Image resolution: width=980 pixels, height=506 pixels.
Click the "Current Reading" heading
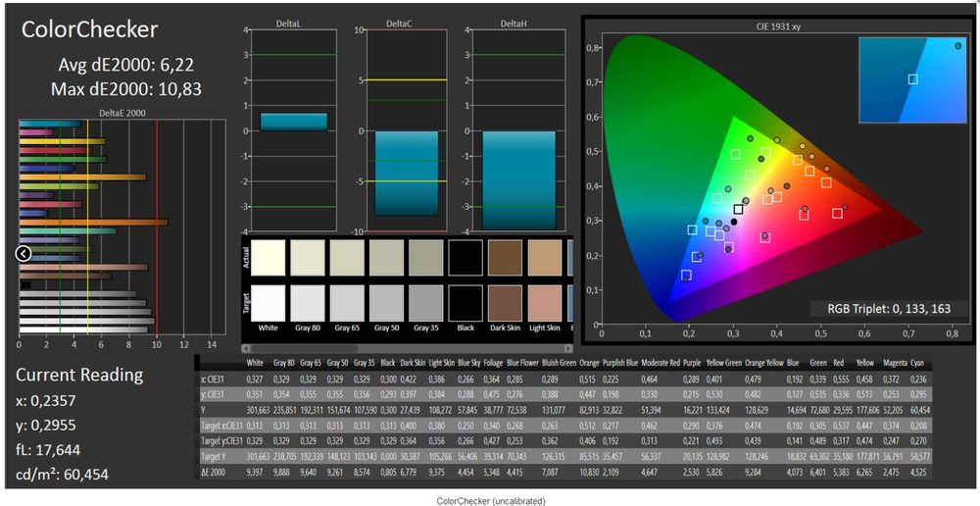click(79, 376)
